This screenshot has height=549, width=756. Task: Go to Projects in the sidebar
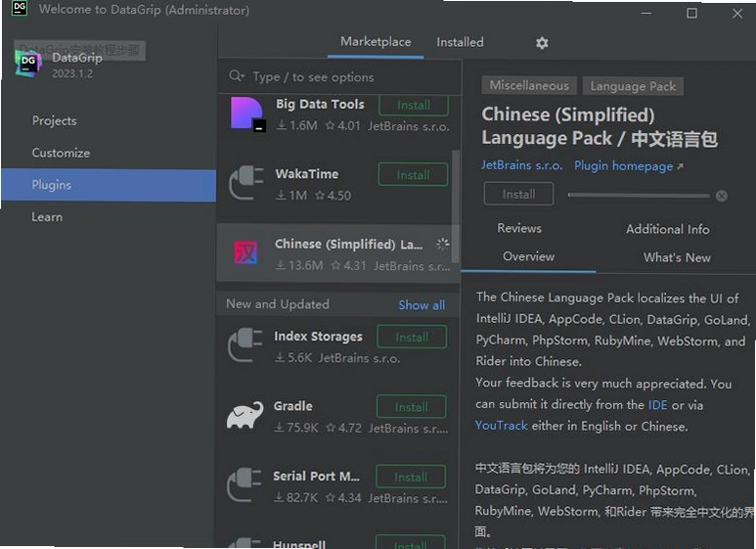click(54, 120)
